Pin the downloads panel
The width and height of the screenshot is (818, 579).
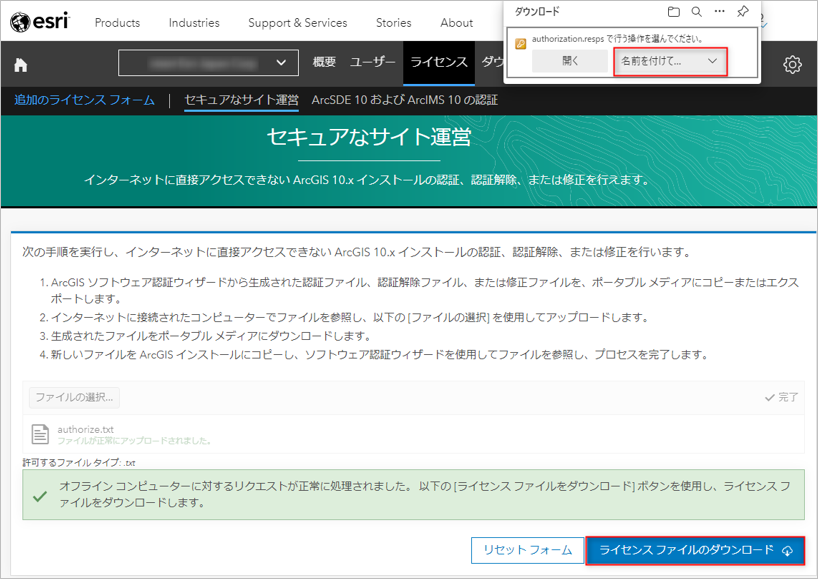tap(742, 11)
